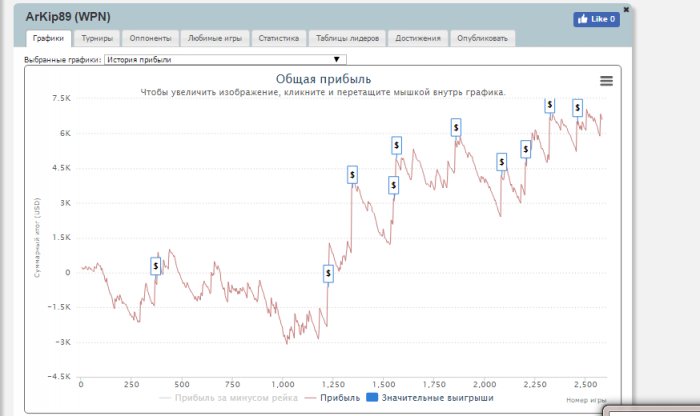Screen dimensions: 700x416
Task: Open the Любимые игры tab
Action: click(215, 38)
